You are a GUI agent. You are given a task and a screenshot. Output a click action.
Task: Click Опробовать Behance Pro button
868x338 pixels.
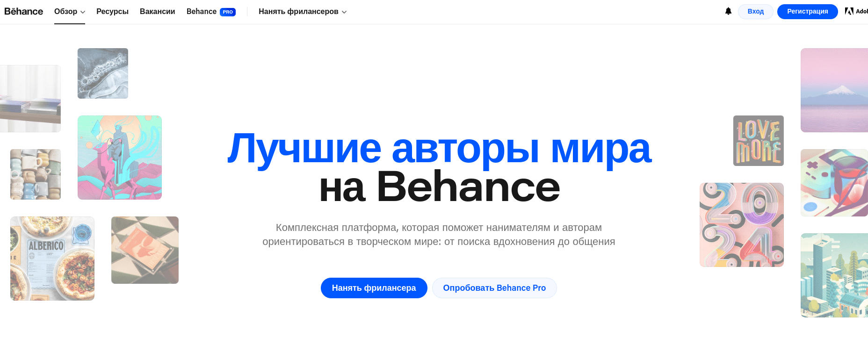click(494, 288)
